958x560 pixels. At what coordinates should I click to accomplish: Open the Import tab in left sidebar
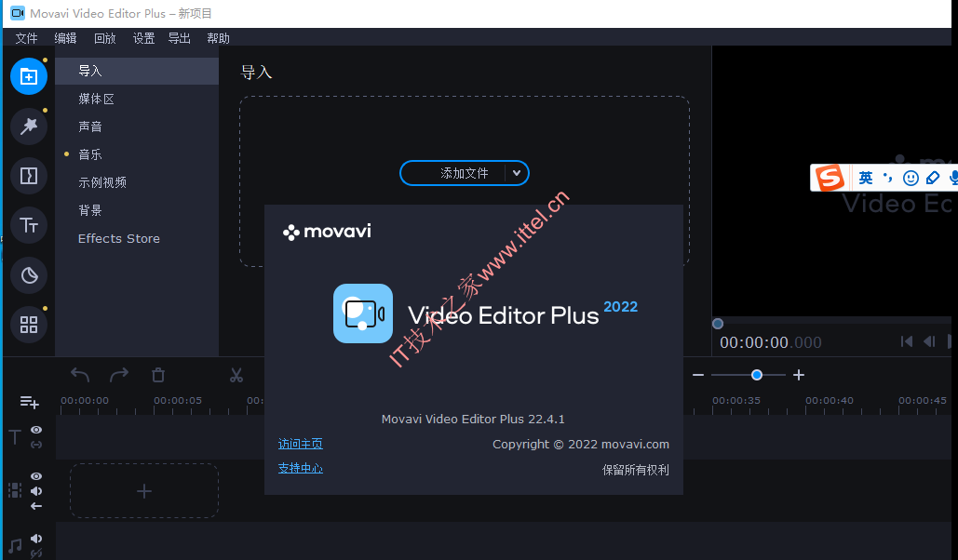(x=29, y=76)
